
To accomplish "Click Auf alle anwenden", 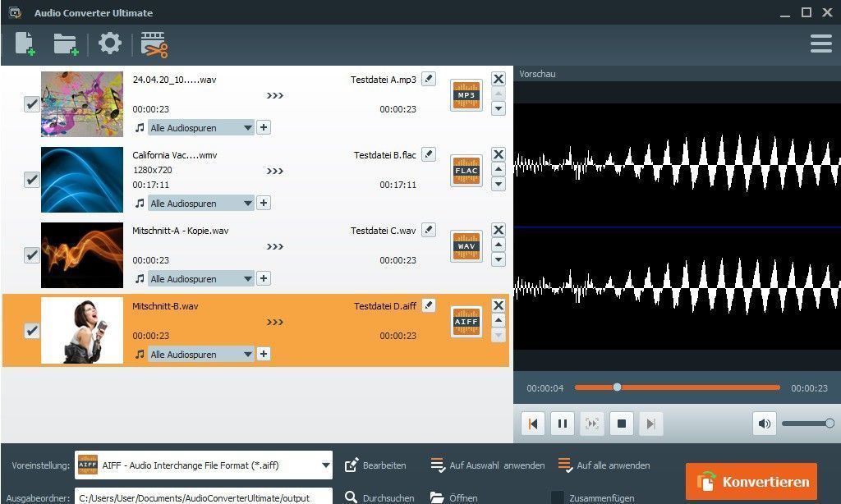I will click(x=604, y=465).
